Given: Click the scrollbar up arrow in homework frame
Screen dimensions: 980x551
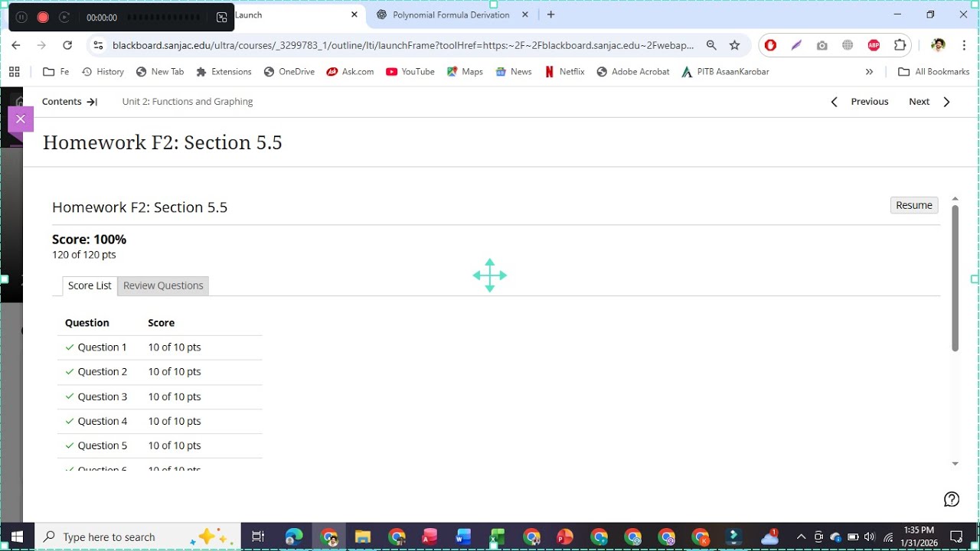Looking at the screenshot, I should 955,199.
